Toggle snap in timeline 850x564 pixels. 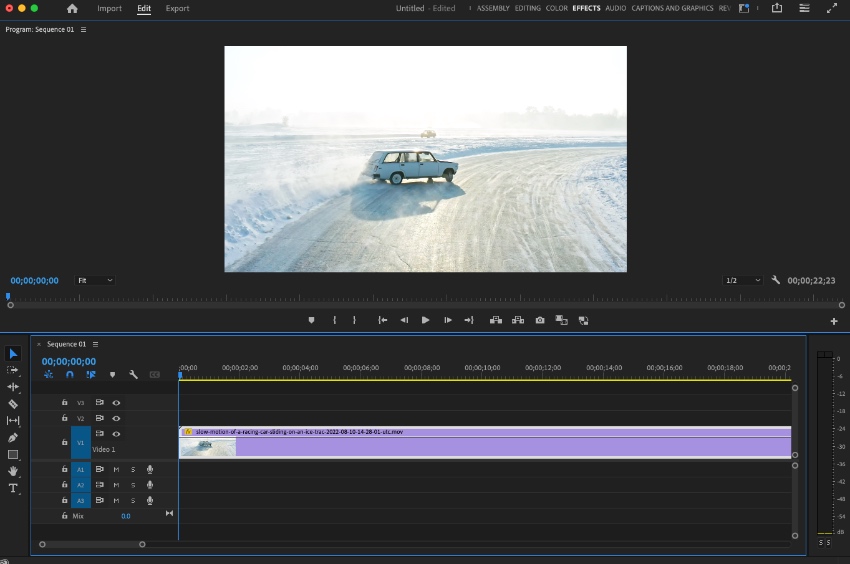click(69, 375)
